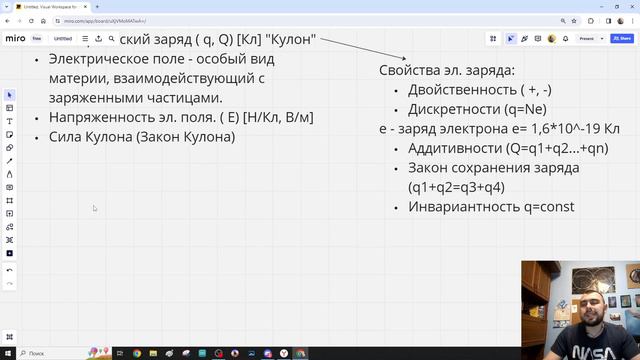
Task: Click the text 'Сила Кулона (Закон Кулона)'
Action: pyautogui.click(x=142, y=137)
